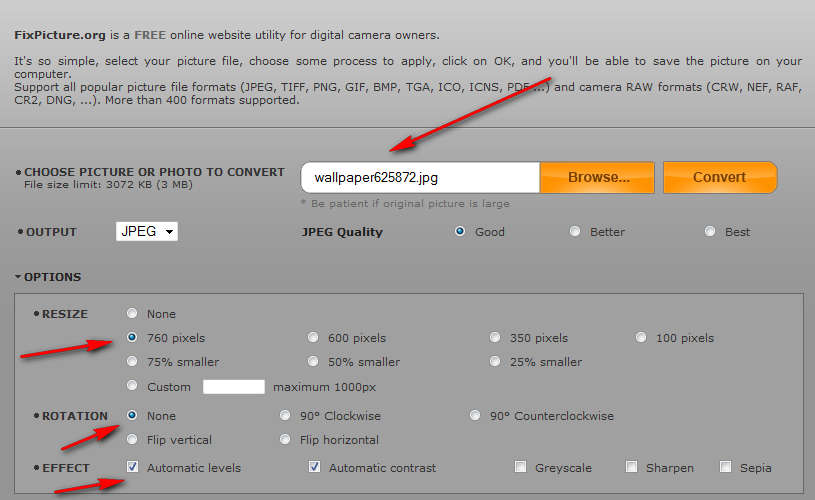Select None for rotation
815x500 pixels.
pos(132,415)
